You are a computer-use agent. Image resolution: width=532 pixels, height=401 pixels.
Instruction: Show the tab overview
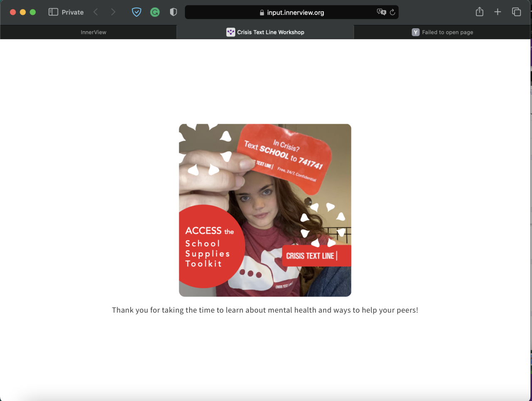[x=516, y=12]
